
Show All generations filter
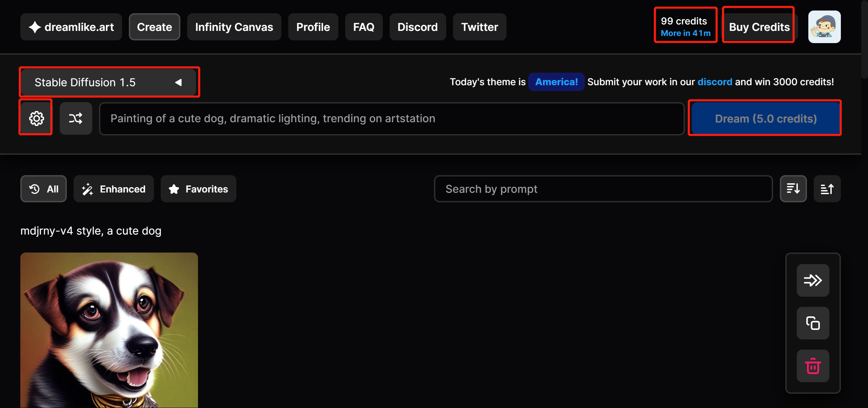coord(44,189)
